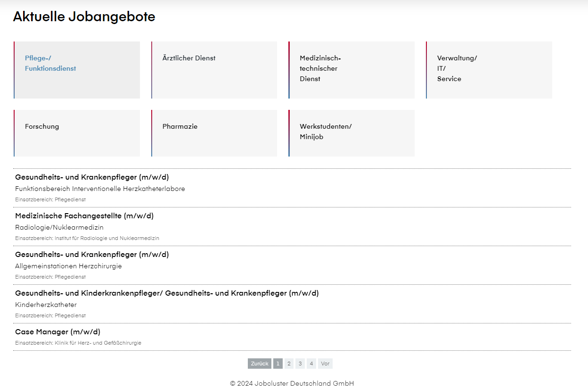This screenshot has width=588, height=389.
Task: Open the Kinderherzkatheter nurse listing
Action: (167, 293)
